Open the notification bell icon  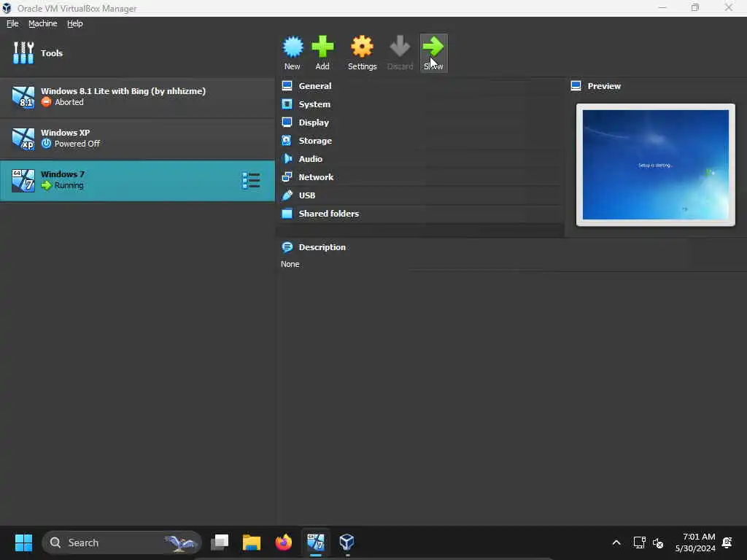pos(727,542)
